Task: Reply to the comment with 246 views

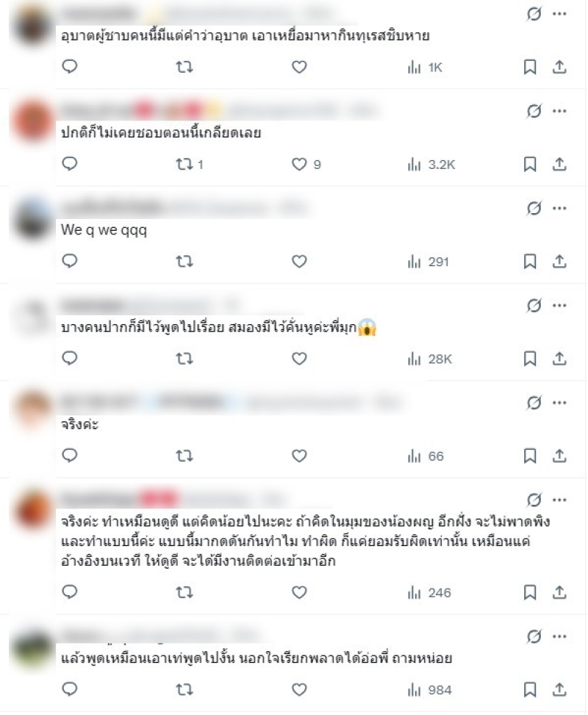Action: [69, 592]
